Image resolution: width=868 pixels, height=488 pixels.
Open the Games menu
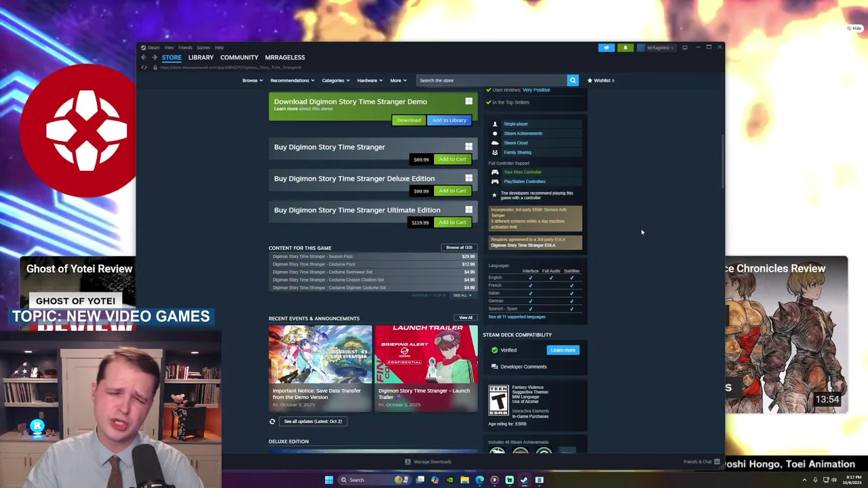point(203,47)
